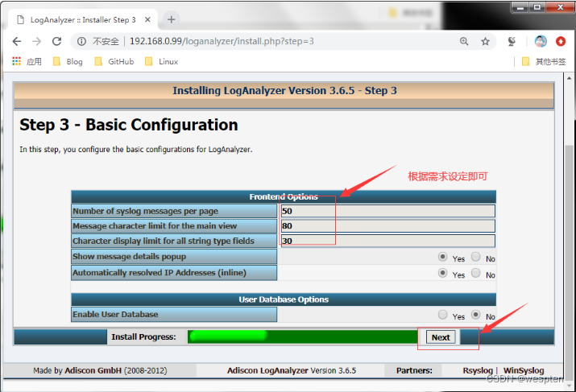Select the LogAnalyzer Installer Step 3 tab
The image size is (576, 392).
83,20
